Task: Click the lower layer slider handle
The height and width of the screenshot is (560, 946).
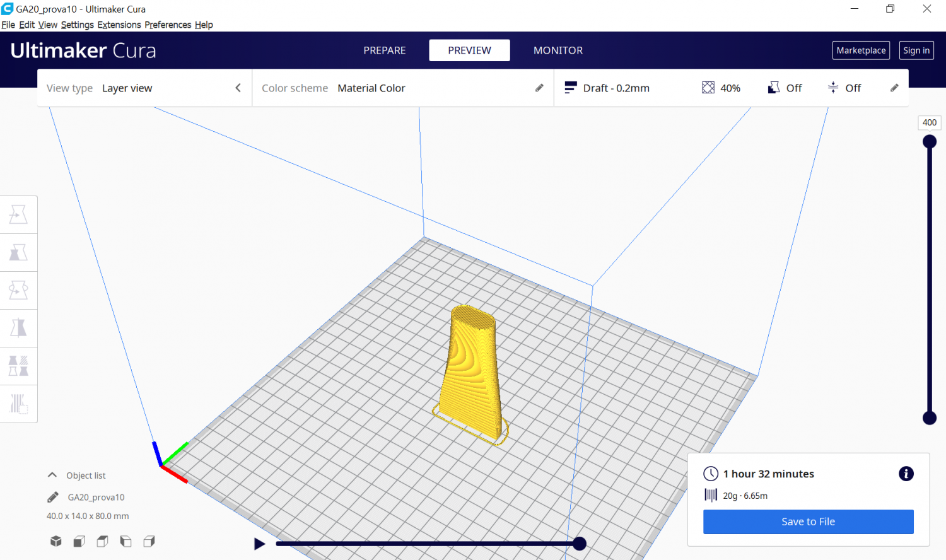Action: point(930,417)
